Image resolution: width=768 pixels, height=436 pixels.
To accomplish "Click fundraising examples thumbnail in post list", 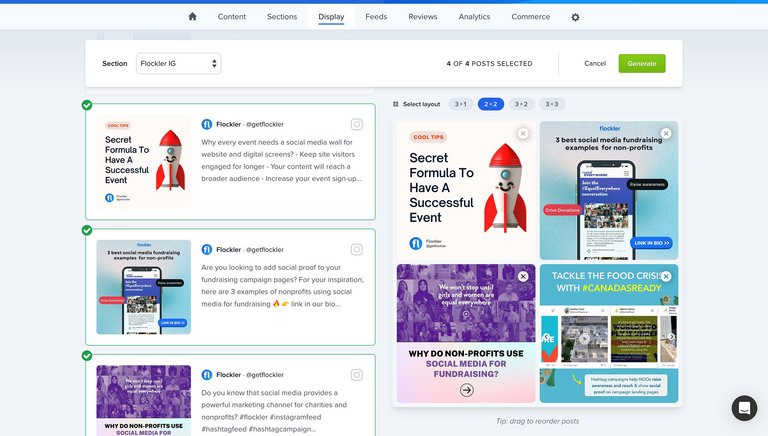I will click(x=144, y=287).
